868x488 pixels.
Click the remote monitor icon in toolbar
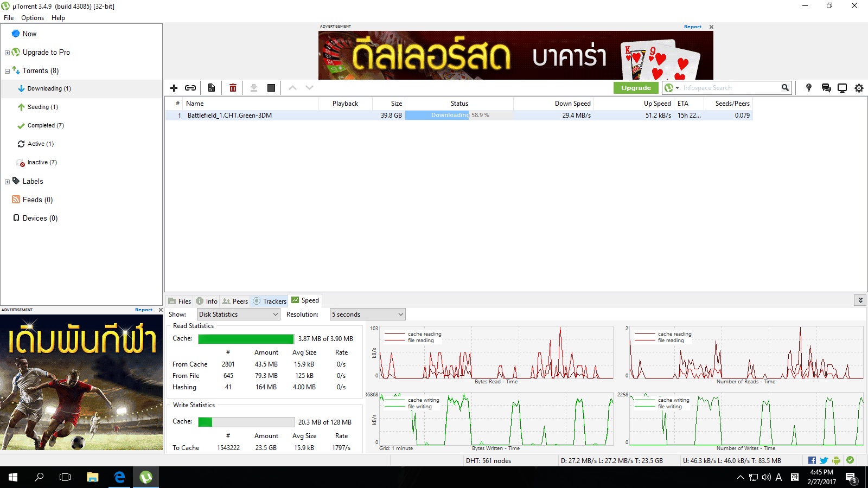pyautogui.click(x=843, y=88)
